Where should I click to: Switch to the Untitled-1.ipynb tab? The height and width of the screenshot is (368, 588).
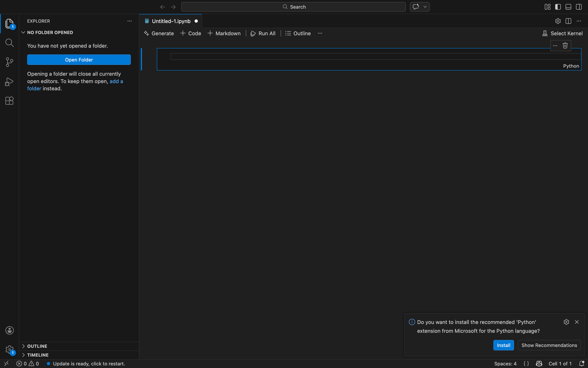171,21
